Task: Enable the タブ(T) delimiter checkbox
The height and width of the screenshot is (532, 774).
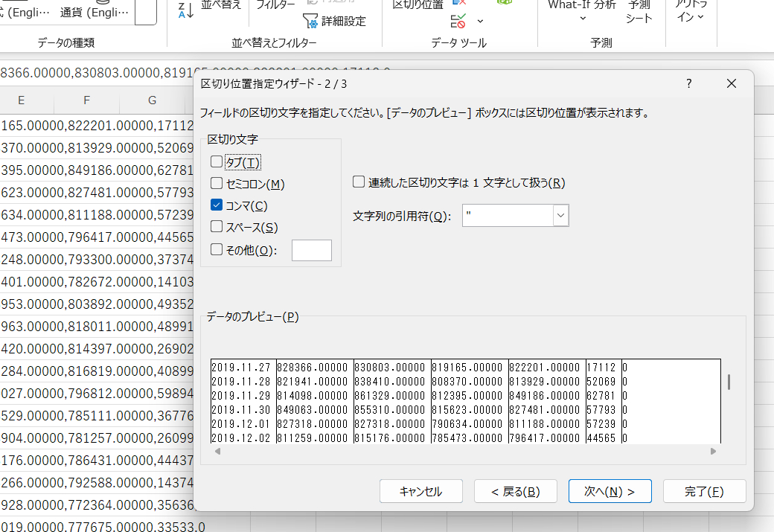Action: [x=217, y=161]
